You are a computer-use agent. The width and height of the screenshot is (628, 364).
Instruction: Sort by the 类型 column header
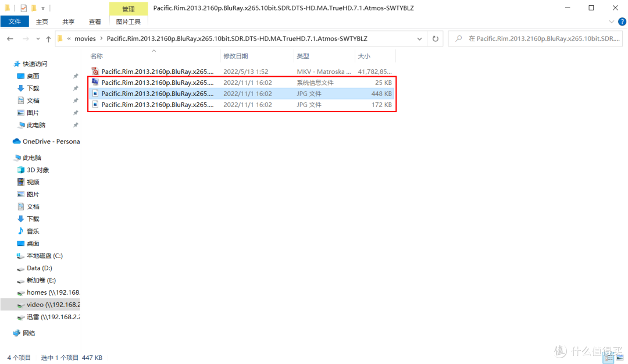(x=324, y=56)
